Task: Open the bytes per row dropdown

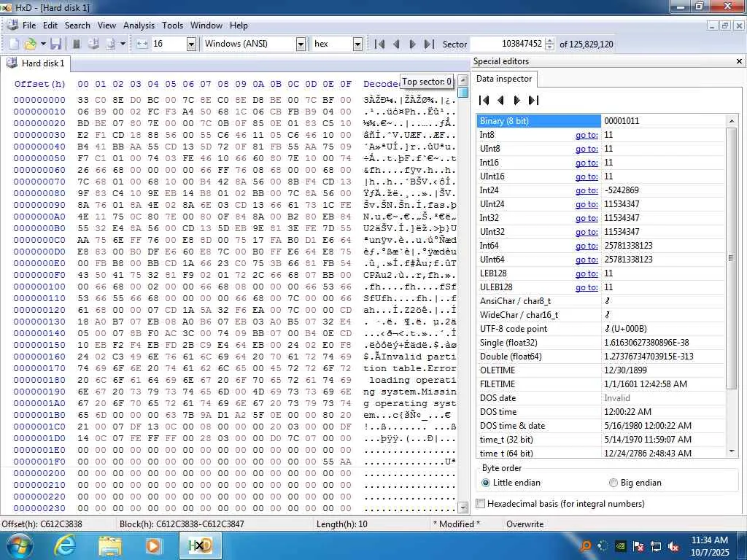Action: (x=192, y=44)
